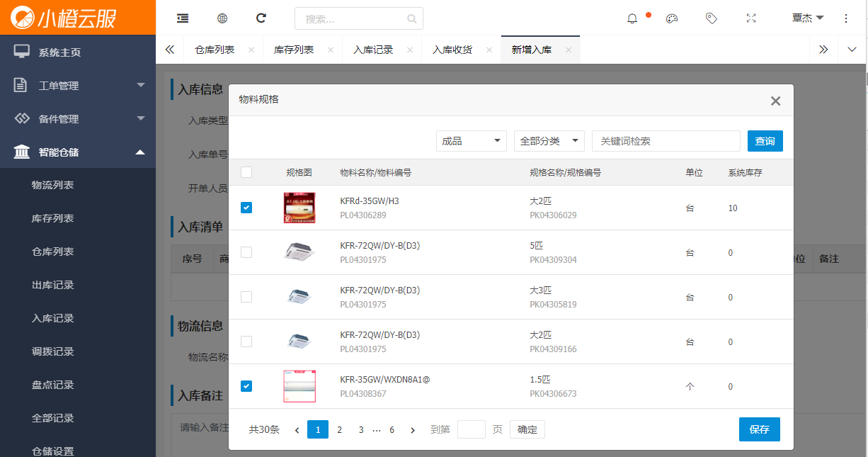This screenshot has width=868, height=457.
Task: Click the 保存 button in dialog
Action: coord(759,429)
